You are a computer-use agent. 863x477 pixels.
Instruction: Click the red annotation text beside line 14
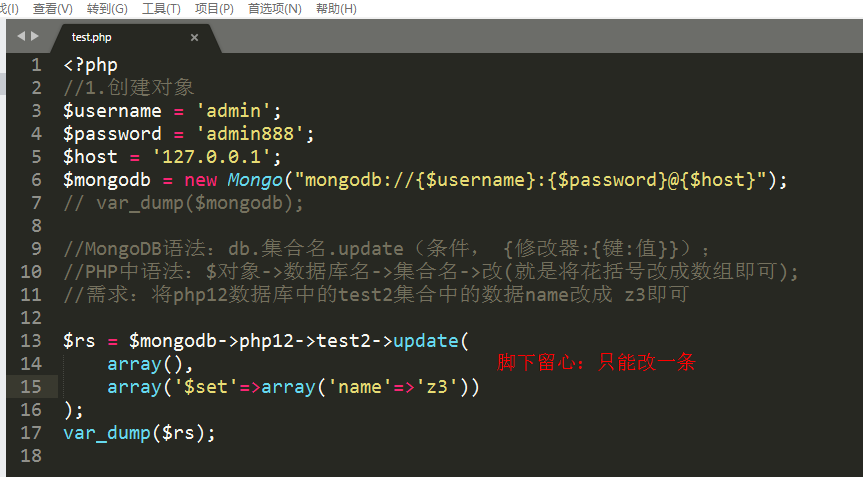click(x=596, y=363)
